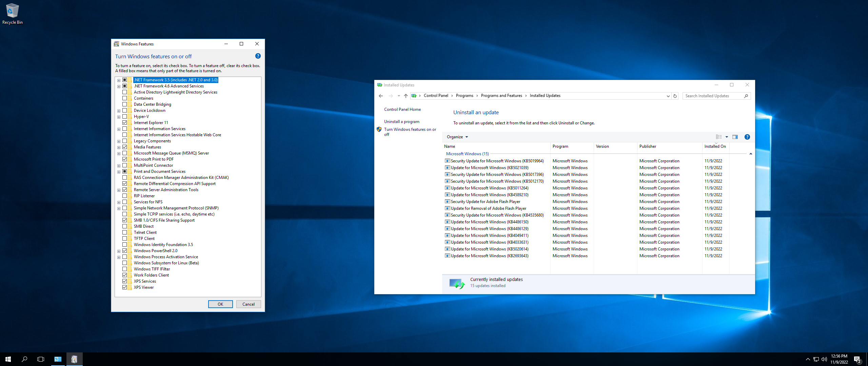The image size is (868, 366).
Task: Click the search magnifier in Installed Updates
Action: 746,96
